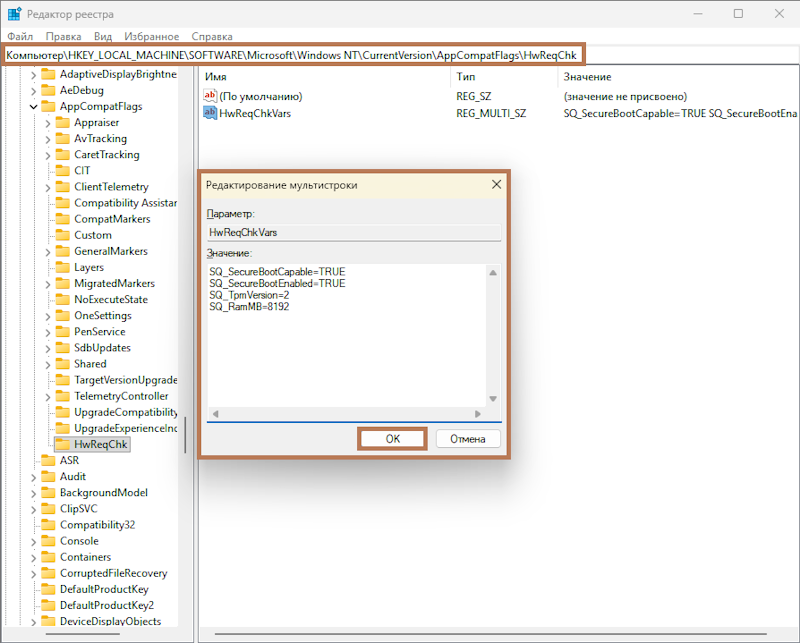The width and height of the screenshot is (800, 643).
Task: Click the HwReqChkVars multi-string value icon
Action: (210, 114)
